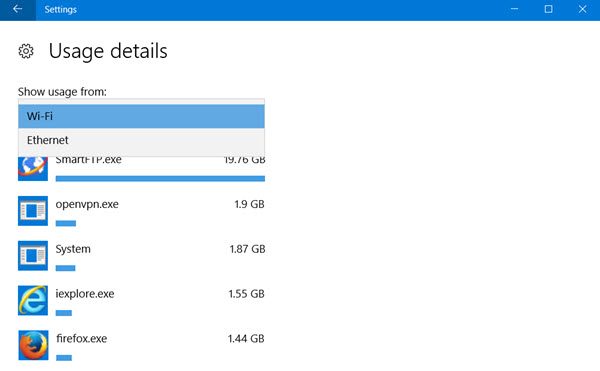Click the System process icon
Image resolution: width=600 pixels, height=371 pixels.
tap(33, 255)
